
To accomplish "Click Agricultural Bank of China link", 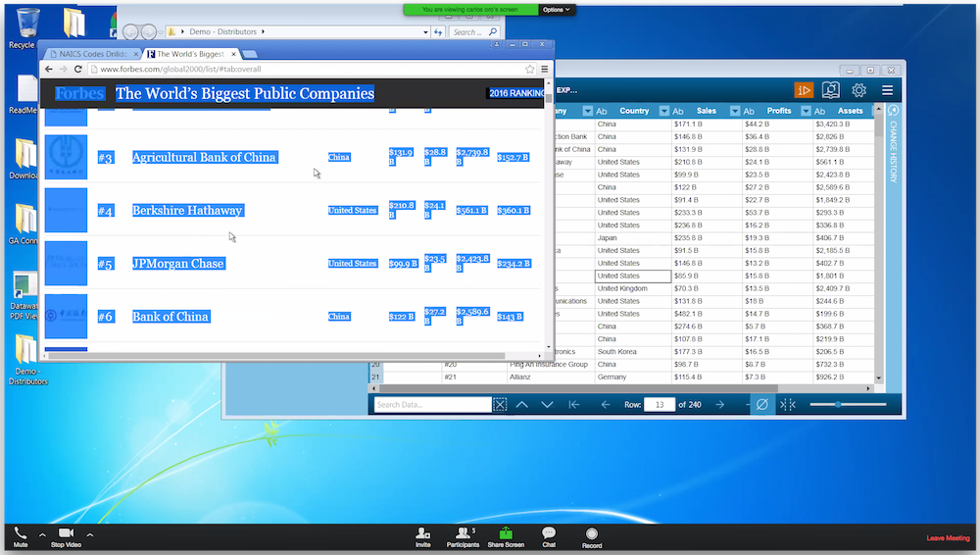I will 204,157.
